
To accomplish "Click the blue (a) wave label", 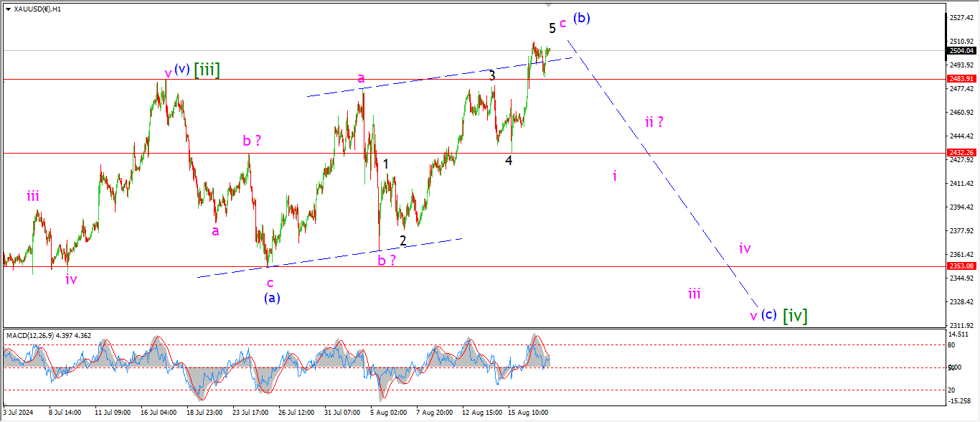I will 272,298.
